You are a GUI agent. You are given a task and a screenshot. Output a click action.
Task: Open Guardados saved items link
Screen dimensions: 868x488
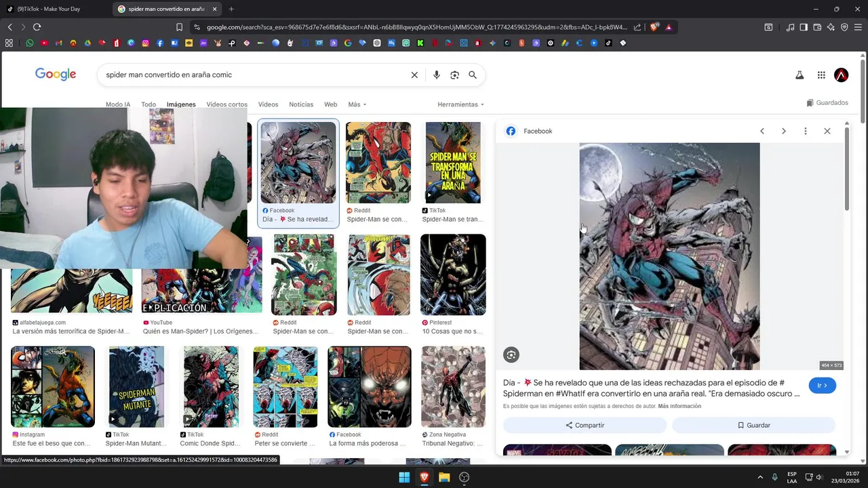[x=827, y=103]
